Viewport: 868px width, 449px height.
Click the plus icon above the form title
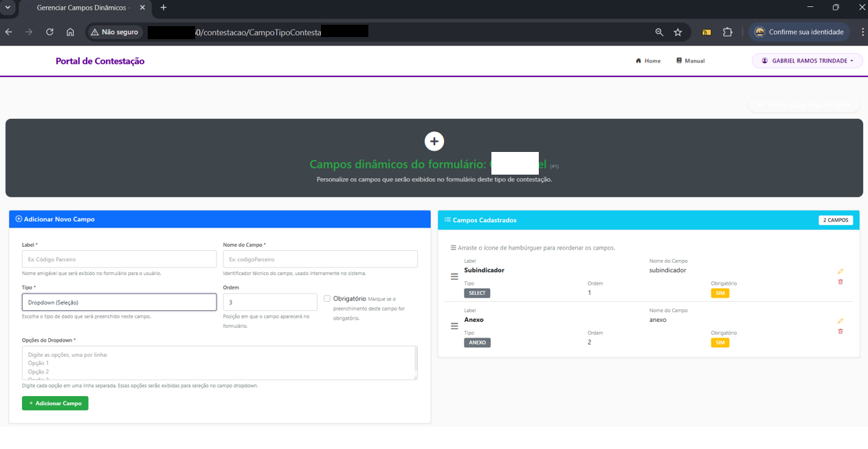(x=434, y=141)
